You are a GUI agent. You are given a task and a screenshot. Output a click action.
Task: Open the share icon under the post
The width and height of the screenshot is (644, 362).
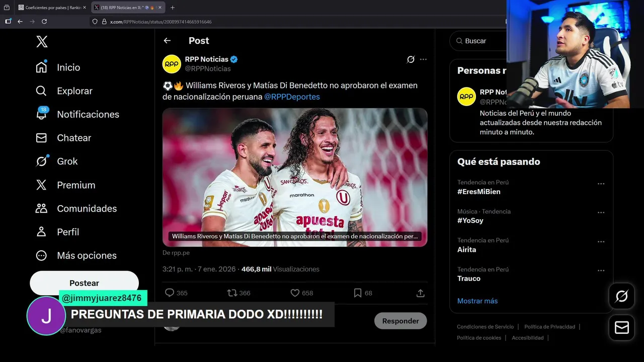tap(421, 293)
